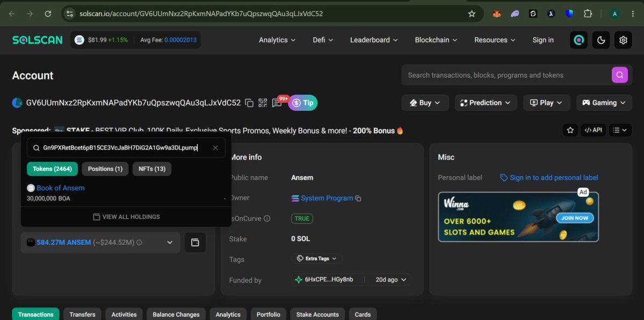This screenshot has height=320, width=644.
Task: Click VIEW ALL HOLDINGS
Action: pyautogui.click(x=126, y=217)
